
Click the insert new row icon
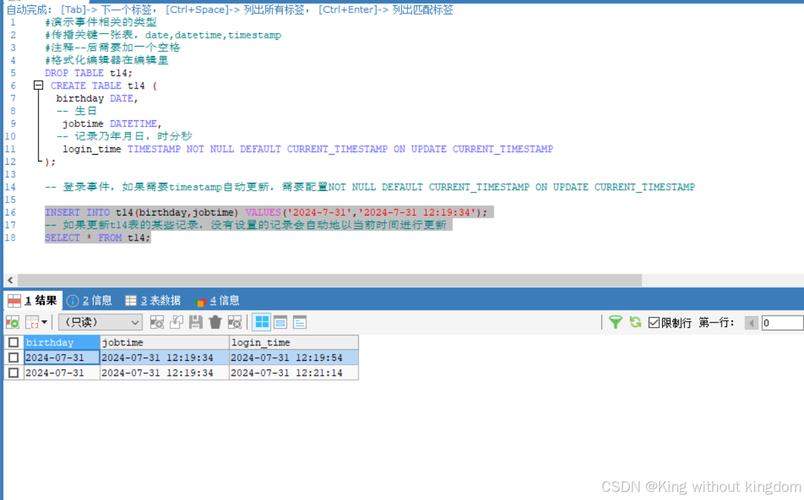pyautogui.click(x=156, y=323)
